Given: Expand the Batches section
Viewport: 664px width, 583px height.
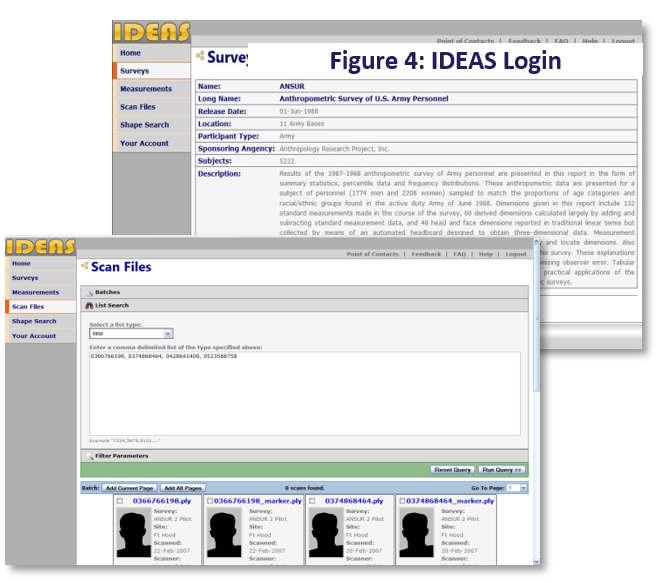Looking at the screenshot, I should pyautogui.click(x=304, y=292).
